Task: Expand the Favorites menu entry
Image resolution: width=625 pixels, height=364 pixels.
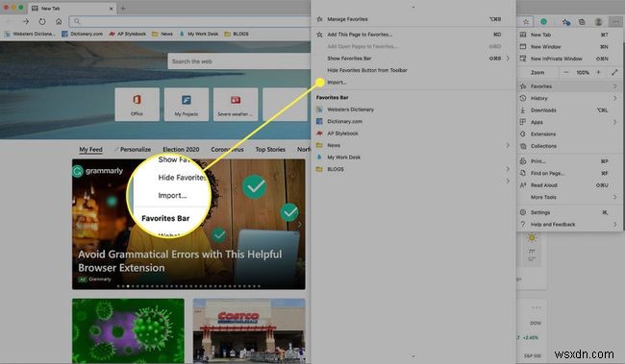Action: tap(569, 86)
